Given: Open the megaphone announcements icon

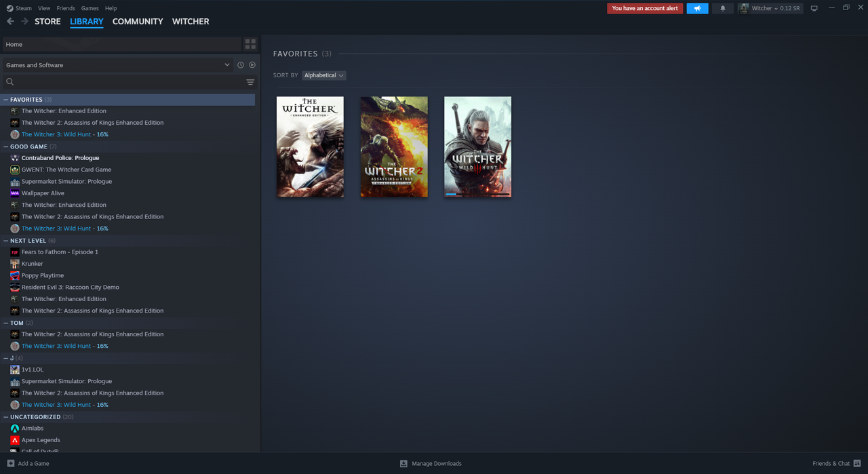Looking at the screenshot, I should coord(697,8).
